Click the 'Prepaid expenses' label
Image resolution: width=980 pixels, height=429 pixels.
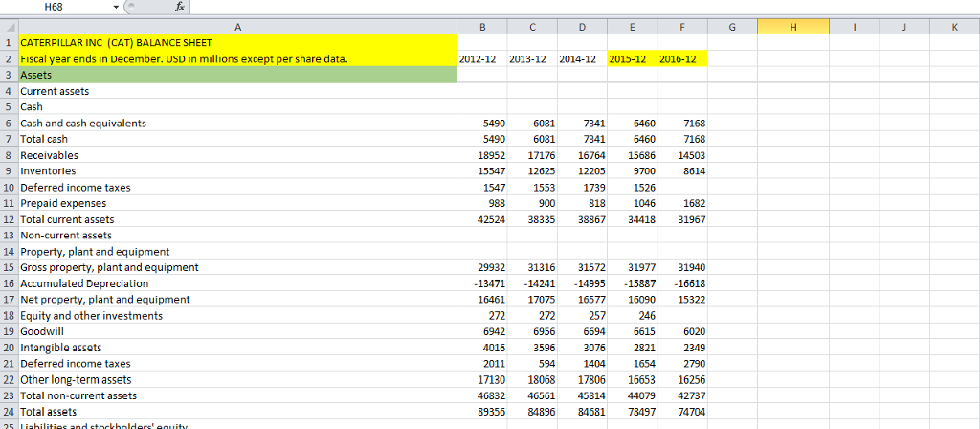tap(63, 203)
